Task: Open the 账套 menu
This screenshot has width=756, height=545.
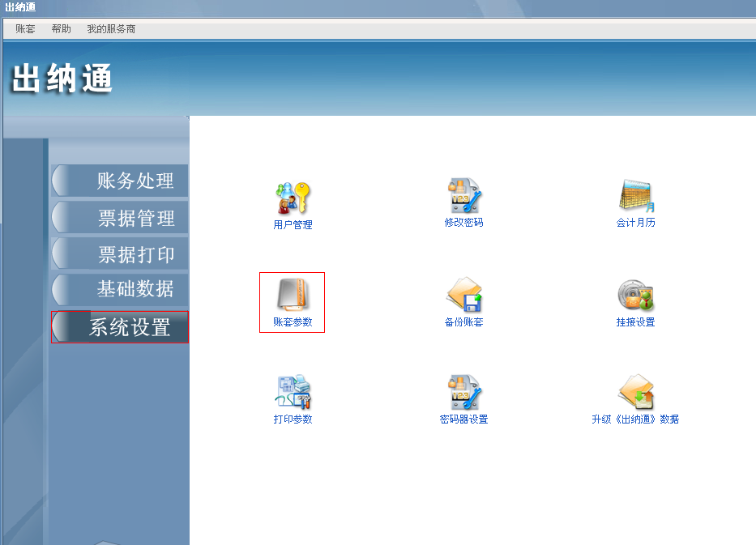Action: tap(25, 29)
